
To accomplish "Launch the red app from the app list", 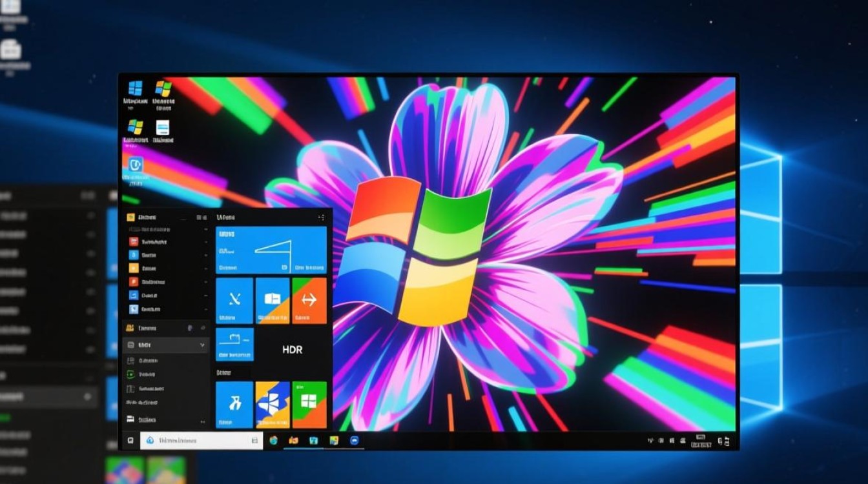I will (x=132, y=241).
